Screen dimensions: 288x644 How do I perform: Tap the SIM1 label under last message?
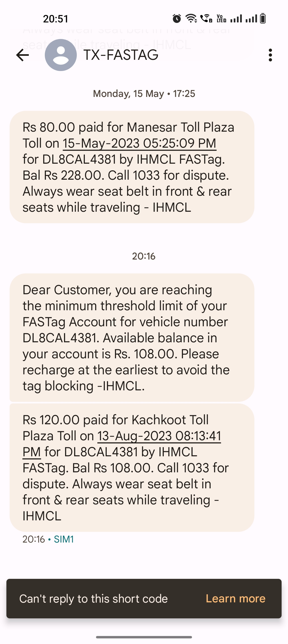pos(64,539)
